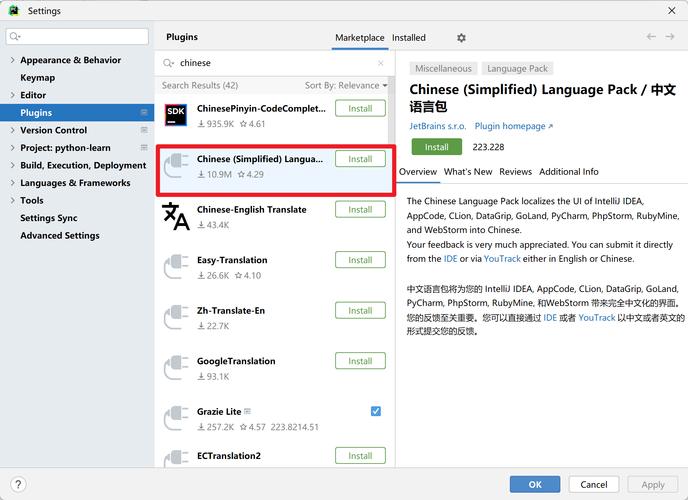The image size is (688, 500).
Task: Click the GoogleTranslation plugin icon
Action: pyautogui.click(x=176, y=367)
